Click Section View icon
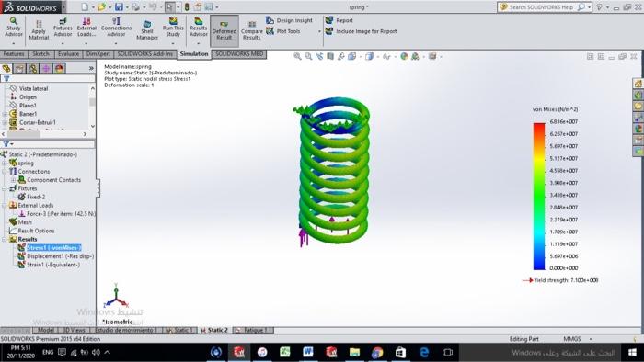 click(330, 57)
